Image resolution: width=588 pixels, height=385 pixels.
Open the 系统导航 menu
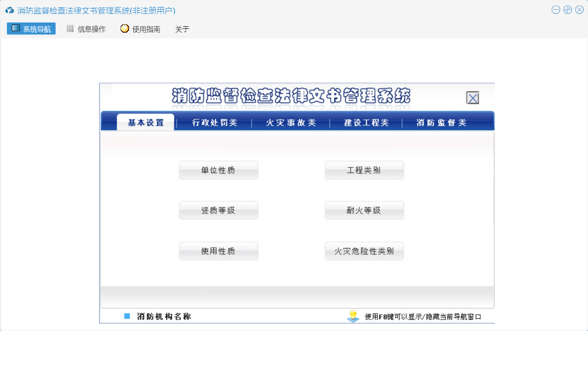(31, 29)
